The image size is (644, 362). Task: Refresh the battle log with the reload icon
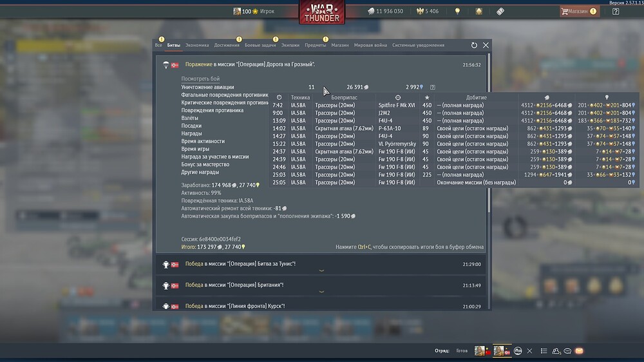(475, 45)
